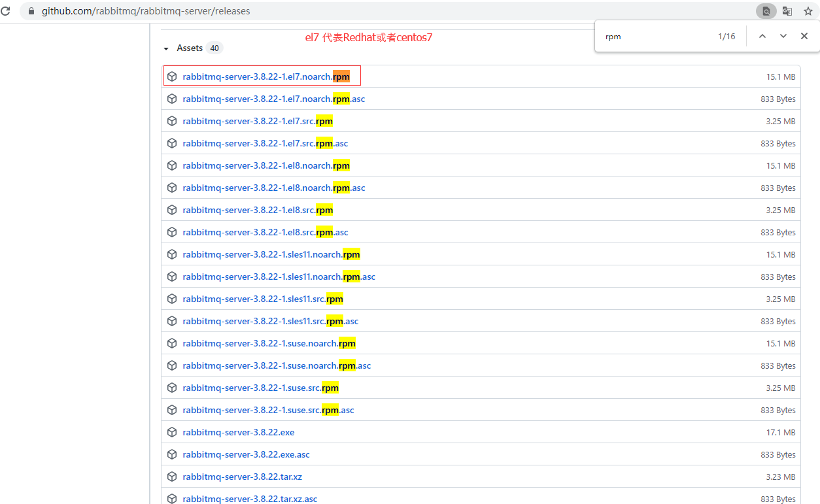This screenshot has height=504, width=820.
Task: Click package icon beside 3.8.22.tar.xz.asc
Action: pos(172,499)
